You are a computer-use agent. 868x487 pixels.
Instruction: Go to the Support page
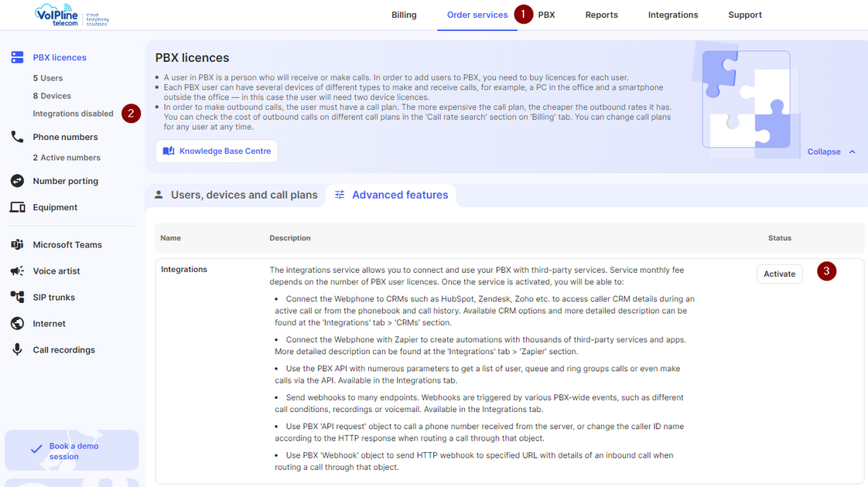[744, 15]
